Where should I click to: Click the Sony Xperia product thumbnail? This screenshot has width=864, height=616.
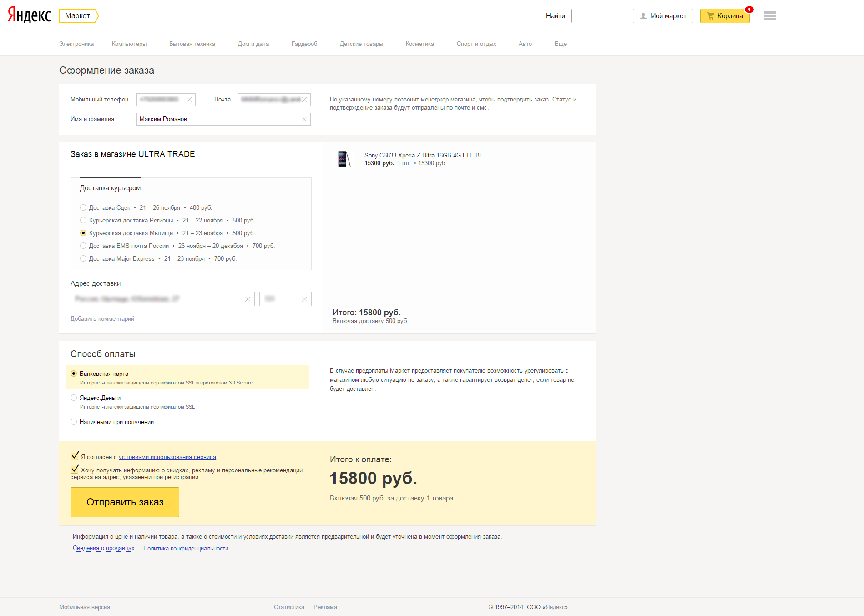tap(344, 159)
